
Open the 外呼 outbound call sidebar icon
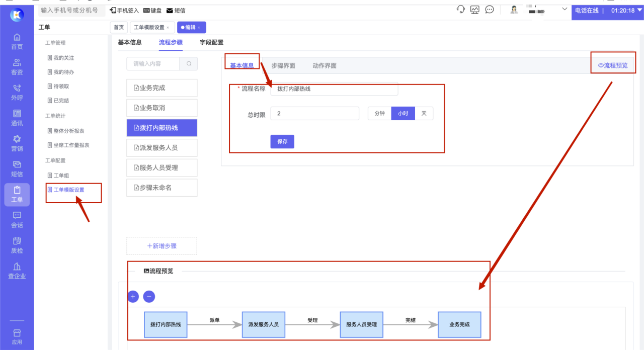(17, 92)
